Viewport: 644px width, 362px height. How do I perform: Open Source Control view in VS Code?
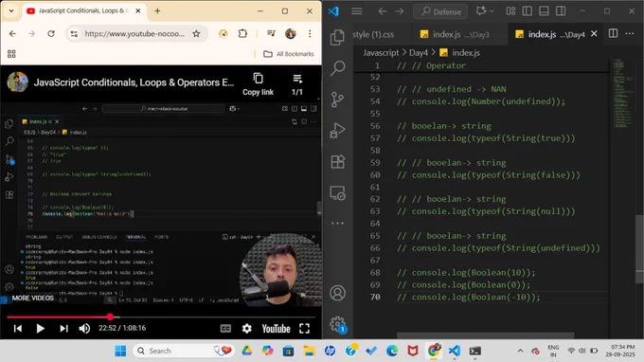(x=337, y=100)
